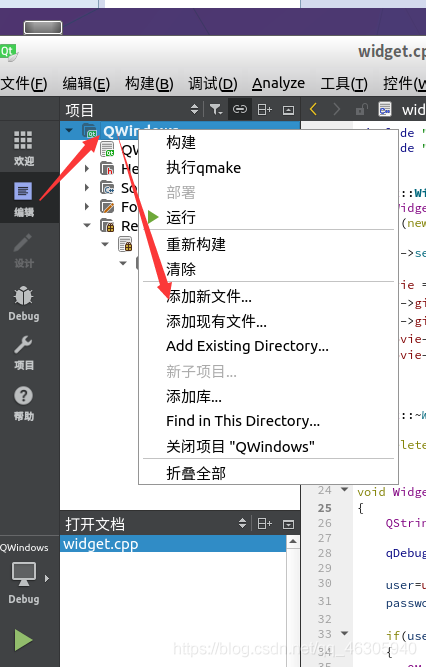Fold the code at line 24

(x=344, y=490)
